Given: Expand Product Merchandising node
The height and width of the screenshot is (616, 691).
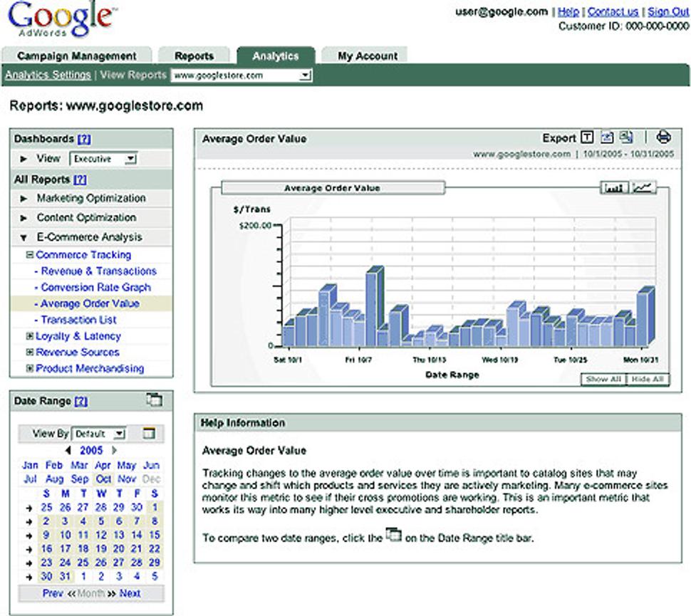Looking at the screenshot, I should (29, 368).
